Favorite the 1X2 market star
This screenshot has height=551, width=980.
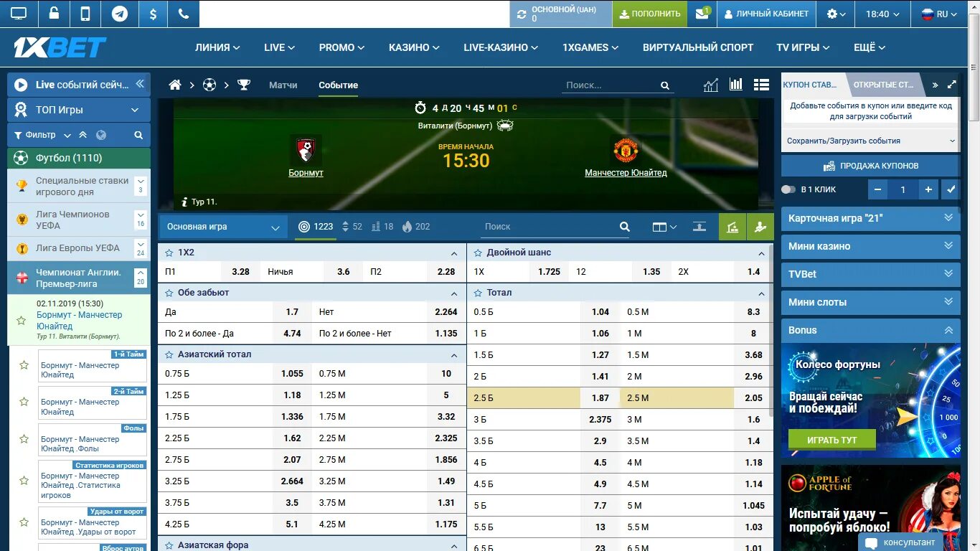point(169,253)
